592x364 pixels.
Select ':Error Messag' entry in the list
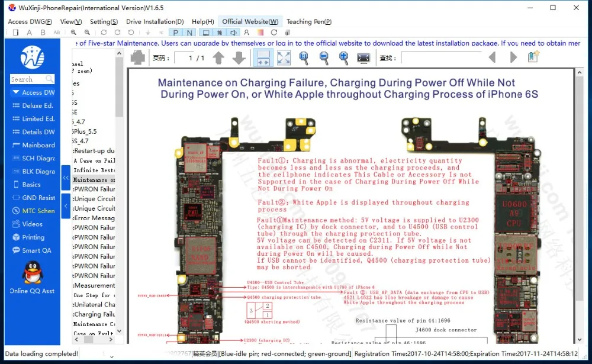click(94, 218)
